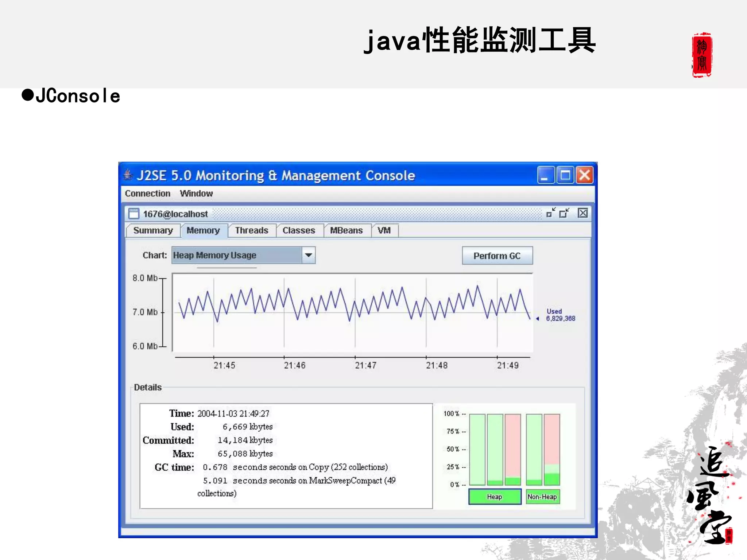Screen dimensions: 747x560
Task: Click the Used 6,669 kbytes value
Action: coord(248,427)
